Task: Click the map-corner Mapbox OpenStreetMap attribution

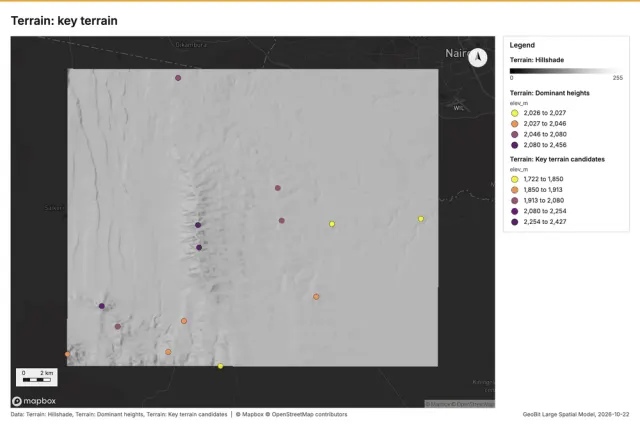Action: (460, 404)
